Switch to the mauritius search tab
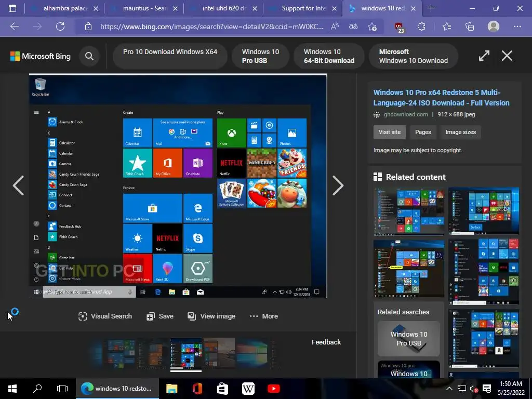Screen dimensions: 532x399 143,8
